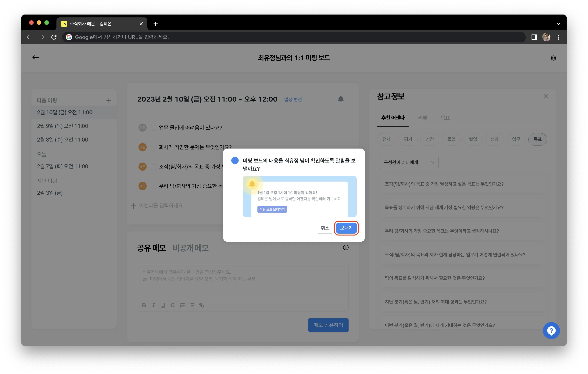Select the 협업 filter chip
588x374 pixels.
pos(473,139)
